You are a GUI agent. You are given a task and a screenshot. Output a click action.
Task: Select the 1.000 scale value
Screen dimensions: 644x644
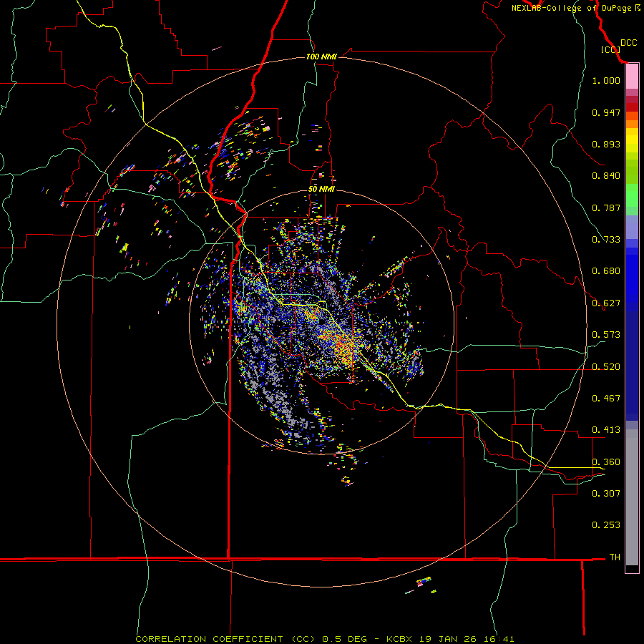(606, 80)
